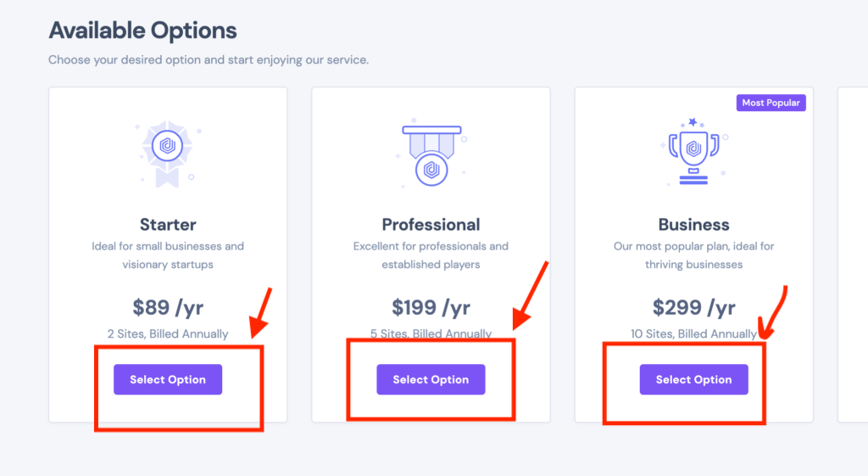
Task: Click the Starter plan title
Action: point(168,224)
